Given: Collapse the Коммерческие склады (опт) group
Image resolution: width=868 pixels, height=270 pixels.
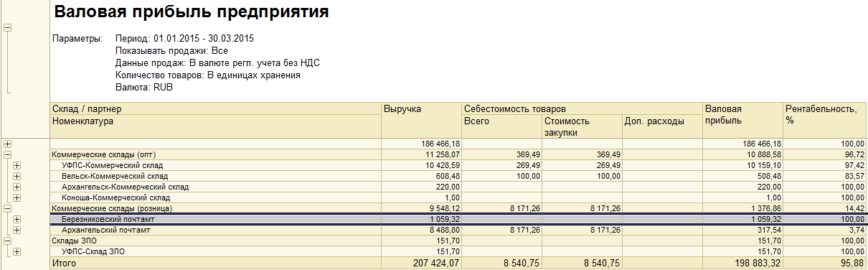Looking at the screenshot, I should point(8,154).
